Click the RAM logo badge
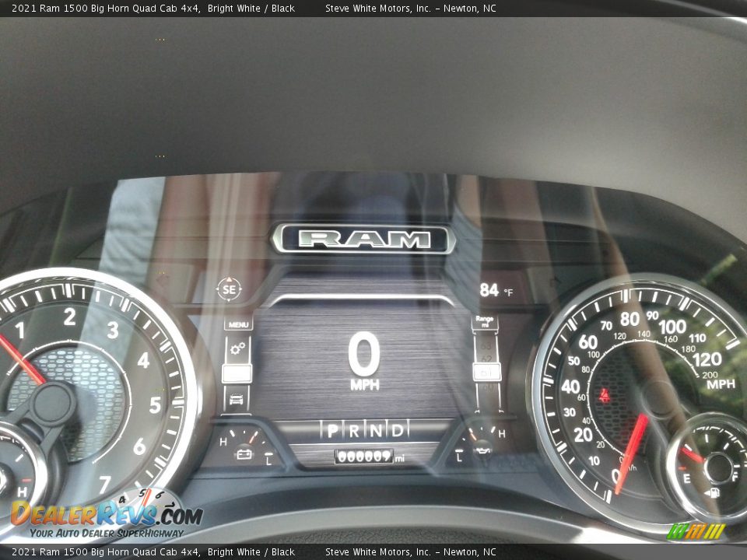 coord(363,239)
